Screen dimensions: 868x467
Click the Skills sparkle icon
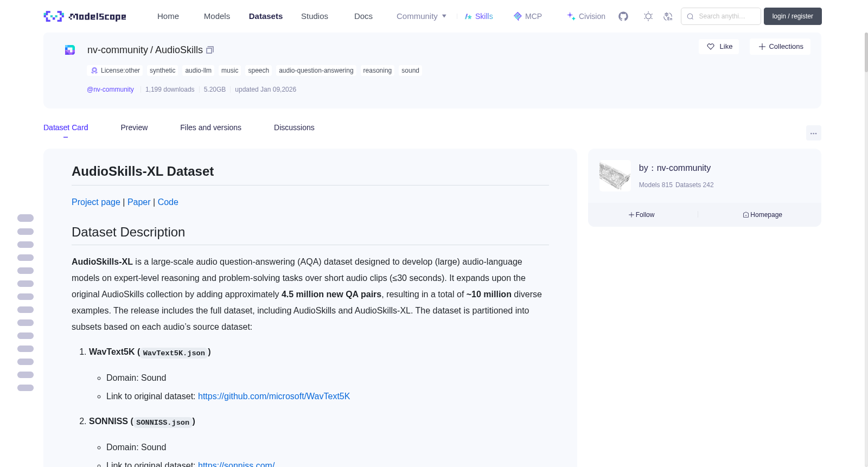coord(468,16)
